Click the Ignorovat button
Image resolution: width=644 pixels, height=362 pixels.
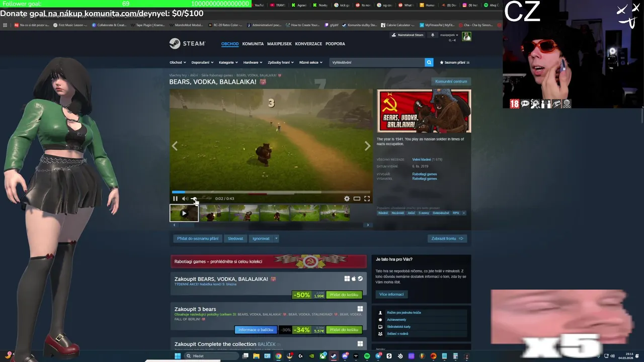click(261, 239)
